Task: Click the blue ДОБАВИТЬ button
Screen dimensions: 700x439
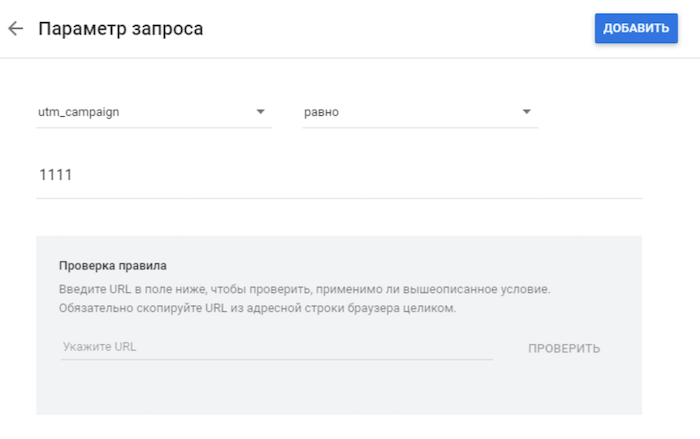Action: coord(636,28)
